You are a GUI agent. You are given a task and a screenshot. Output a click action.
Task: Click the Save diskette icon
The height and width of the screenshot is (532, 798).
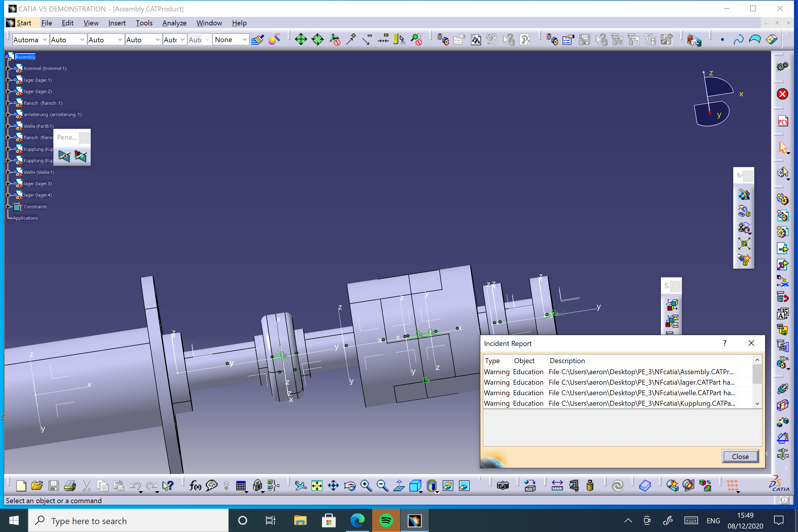[x=53, y=486]
